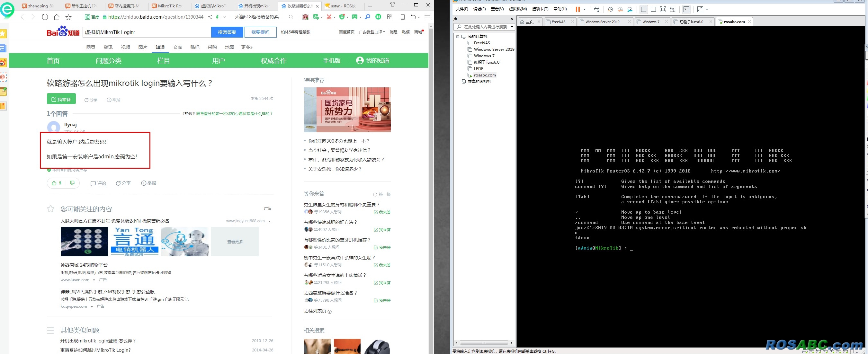Viewport: 868px width, 354px height.
Task: Open the stretch guest dropdown arrow
Action: point(707,9)
